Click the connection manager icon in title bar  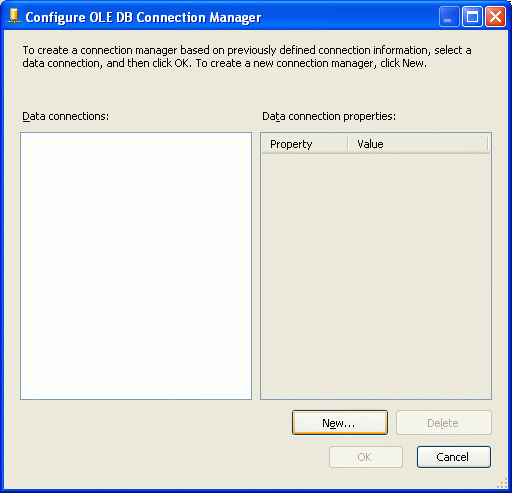14,17
